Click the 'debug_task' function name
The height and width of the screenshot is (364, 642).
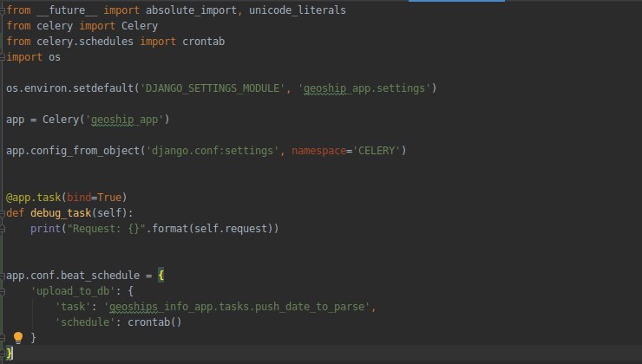point(61,213)
